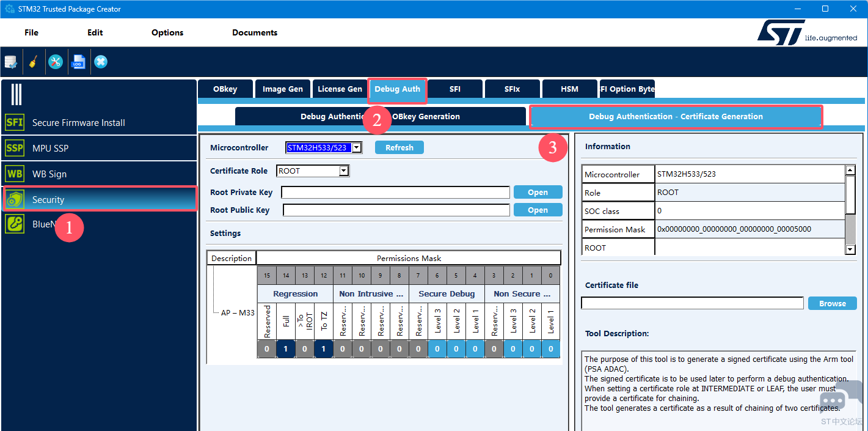Open the Microcontroller dropdown
This screenshot has height=431, width=868.
[x=357, y=147]
